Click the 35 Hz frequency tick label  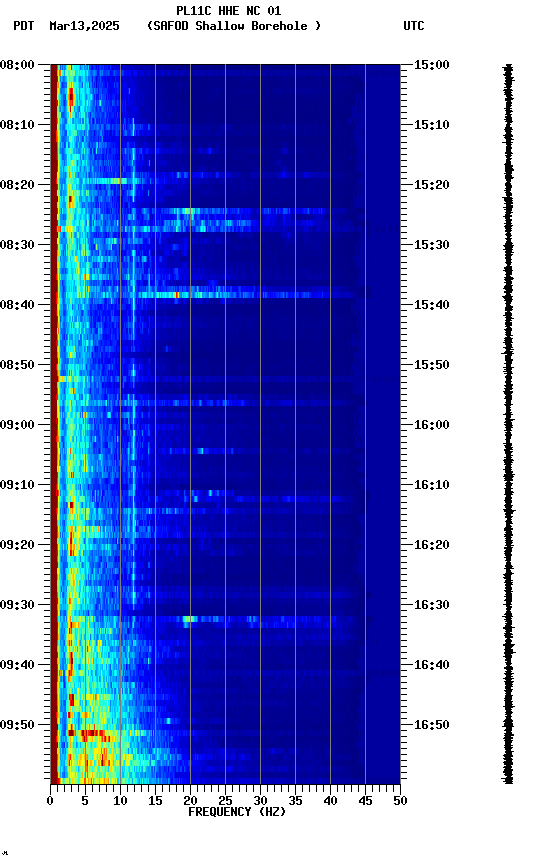pos(295,801)
